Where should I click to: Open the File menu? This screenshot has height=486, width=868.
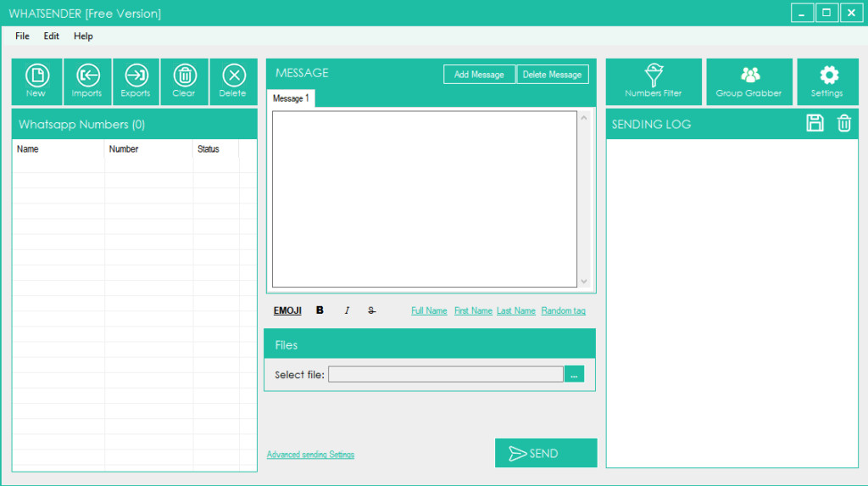[x=22, y=36]
